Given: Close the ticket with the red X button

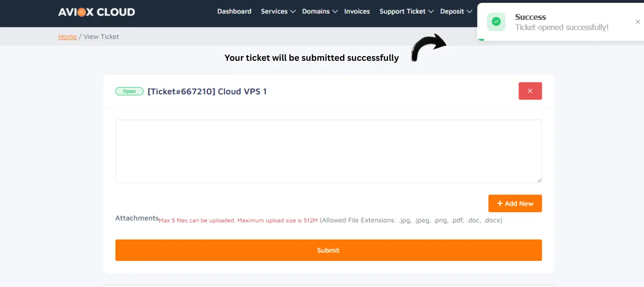Looking at the screenshot, I should [530, 91].
